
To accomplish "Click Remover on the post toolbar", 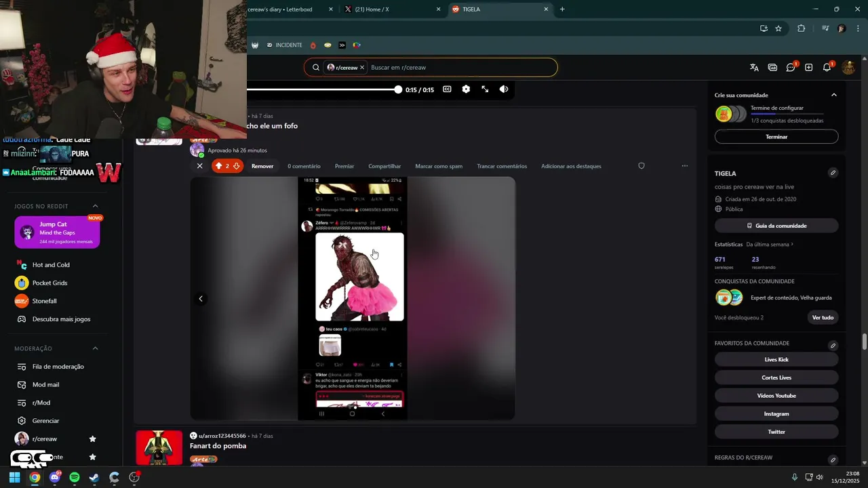I will [262, 166].
